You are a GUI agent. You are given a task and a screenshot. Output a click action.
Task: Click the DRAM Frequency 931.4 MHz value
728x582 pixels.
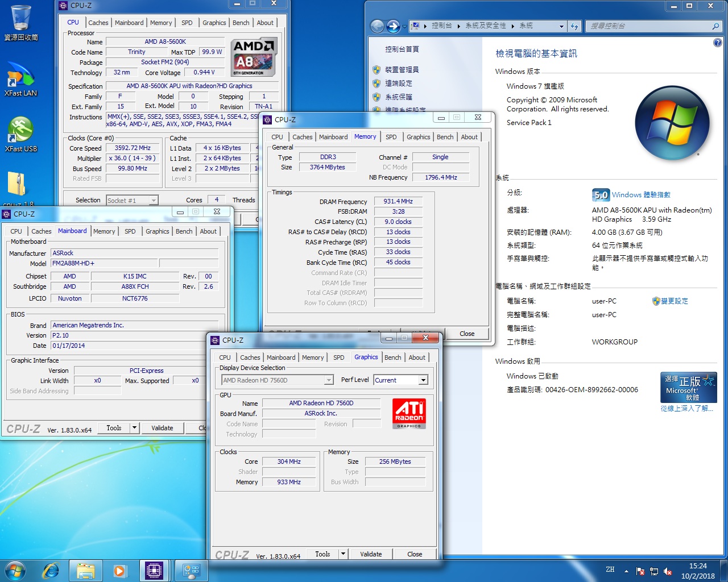click(x=398, y=202)
